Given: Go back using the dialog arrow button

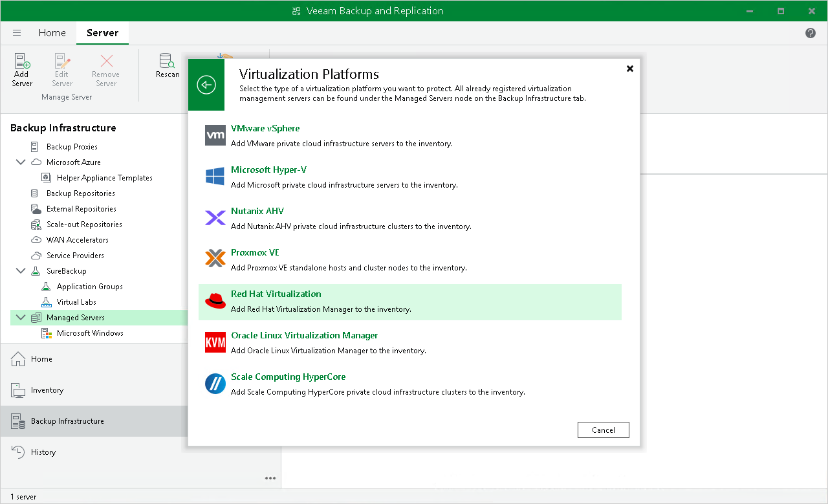Looking at the screenshot, I should pos(206,85).
